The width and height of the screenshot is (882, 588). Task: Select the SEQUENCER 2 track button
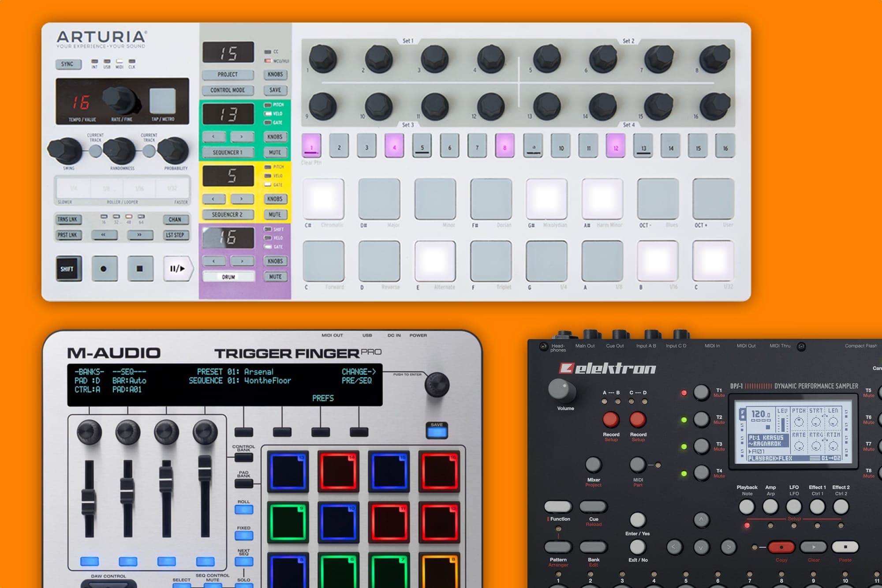228,215
